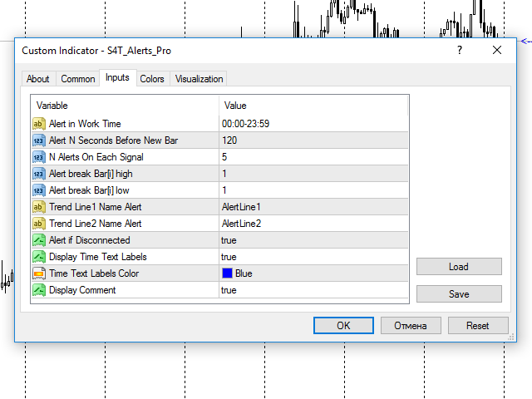
Task: Click string icon beside Trend Line2 Name Alert
Action: pyautogui.click(x=39, y=224)
